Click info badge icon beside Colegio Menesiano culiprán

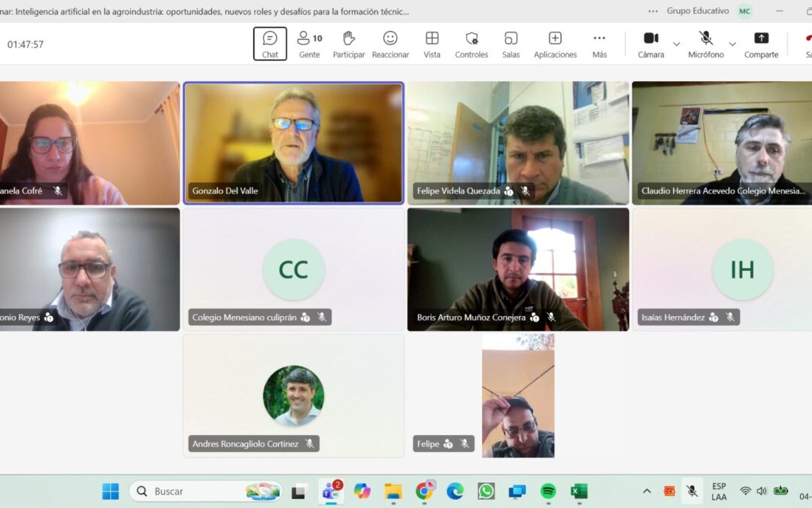coord(305,318)
